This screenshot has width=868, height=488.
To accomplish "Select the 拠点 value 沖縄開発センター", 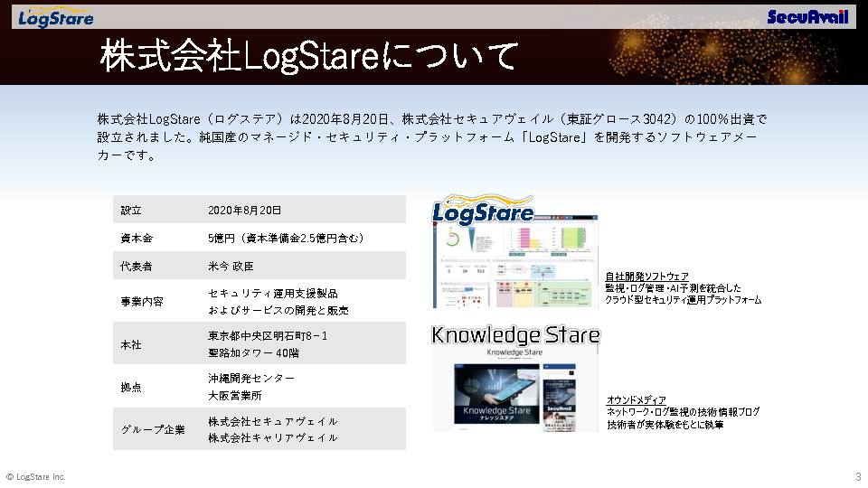I will [x=251, y=379].
